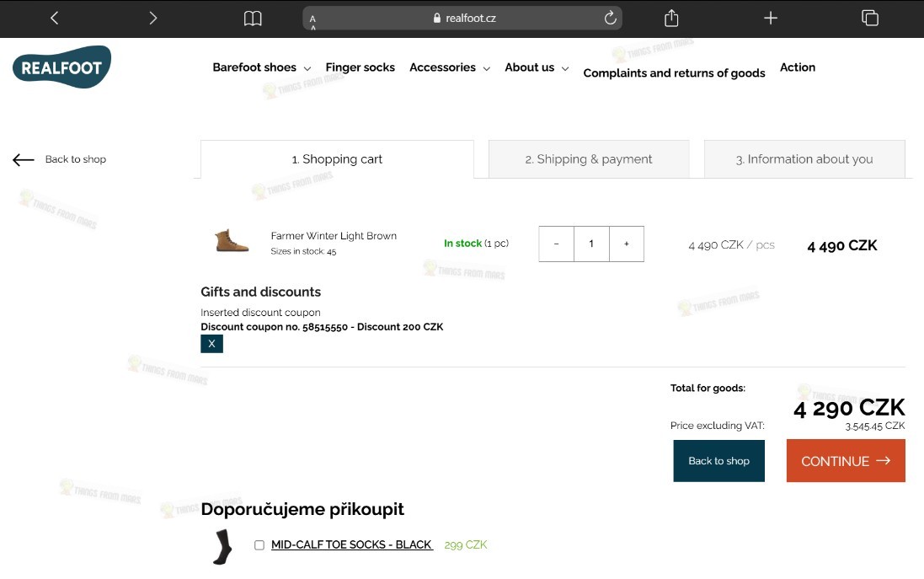Click the Discount coupon no. 58515550 text
This screenshot has height=579, width=924.
click(322, 327)
